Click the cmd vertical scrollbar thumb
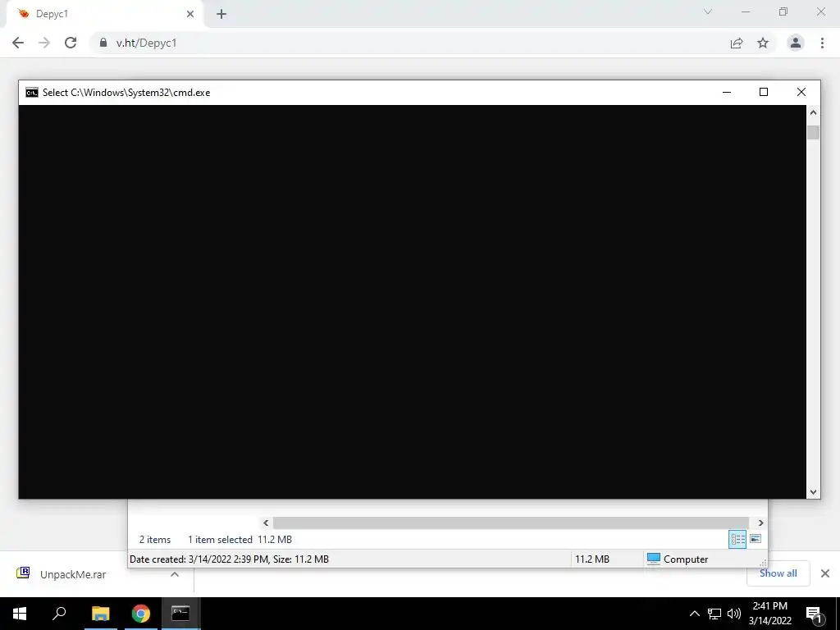Screen dimensions: 840x630 click(813, 132)
